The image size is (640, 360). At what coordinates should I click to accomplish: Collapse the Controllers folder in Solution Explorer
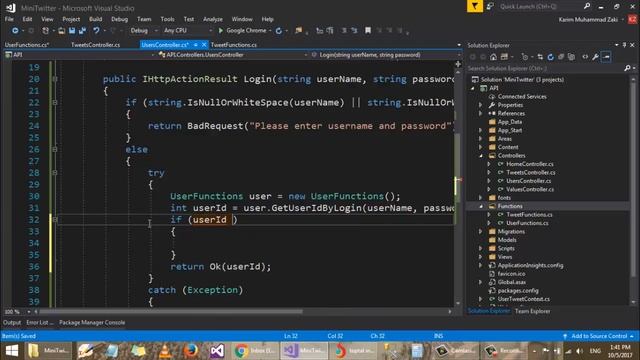[481, 156]
